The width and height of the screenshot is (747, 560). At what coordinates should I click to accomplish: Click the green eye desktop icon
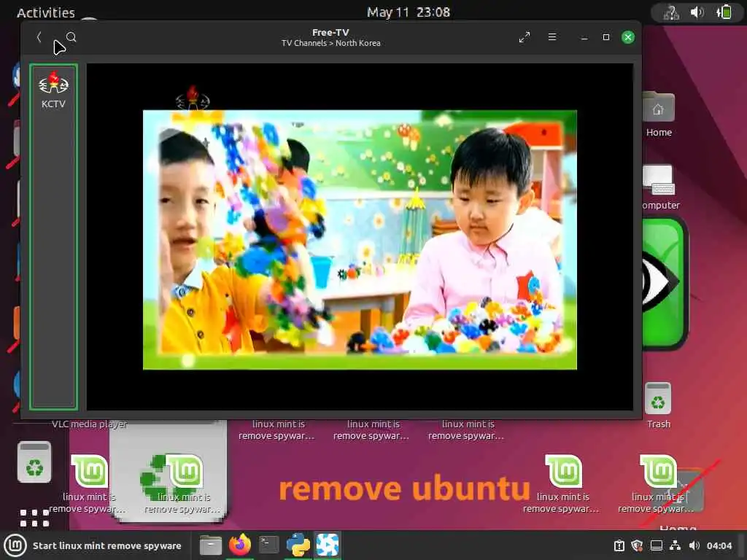(x=664, y=282)
